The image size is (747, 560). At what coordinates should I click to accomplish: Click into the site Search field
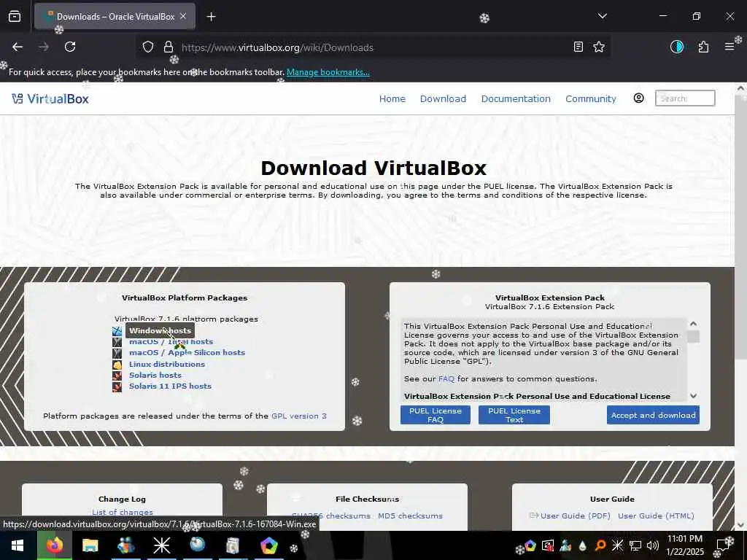685,98
